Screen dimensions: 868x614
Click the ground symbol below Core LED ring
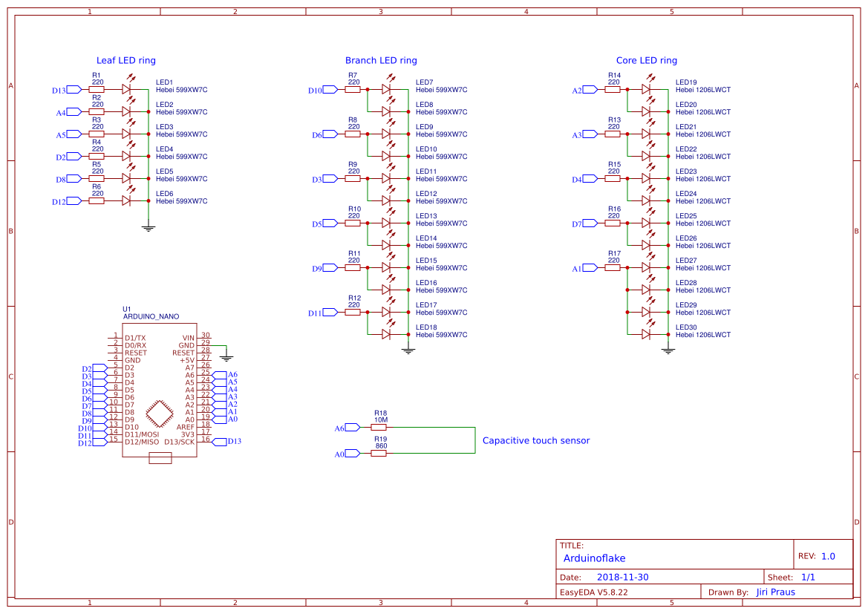coord(668,351)
